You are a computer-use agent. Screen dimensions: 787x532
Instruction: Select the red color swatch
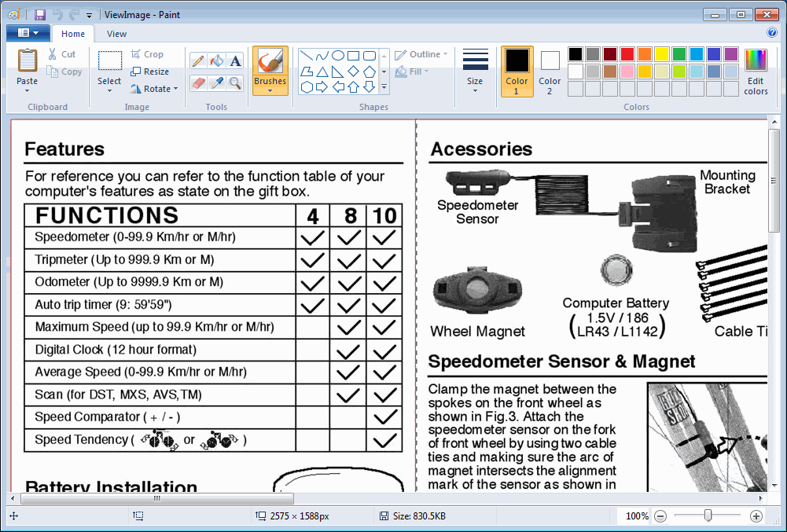coord(627,53)
